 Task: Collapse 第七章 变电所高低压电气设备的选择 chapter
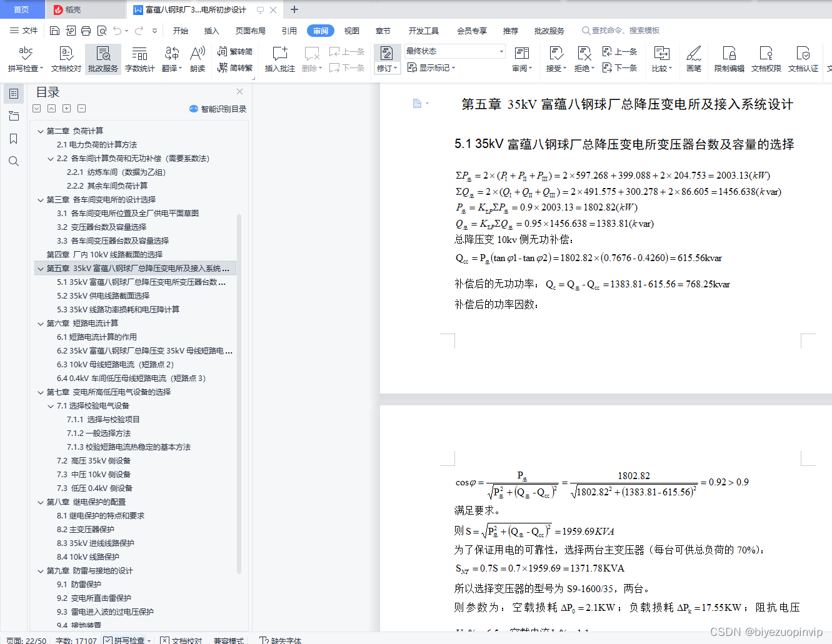tap(40, 392)
